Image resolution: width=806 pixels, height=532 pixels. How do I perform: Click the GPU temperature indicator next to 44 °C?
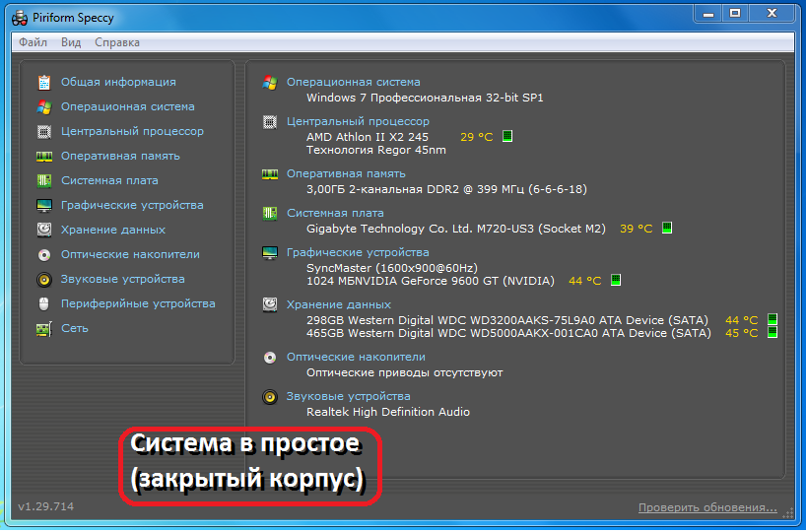tap(615, 280)
